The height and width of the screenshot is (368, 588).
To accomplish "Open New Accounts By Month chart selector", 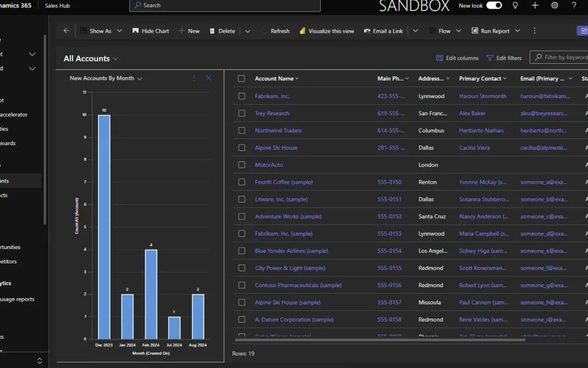I will [106, 78].
